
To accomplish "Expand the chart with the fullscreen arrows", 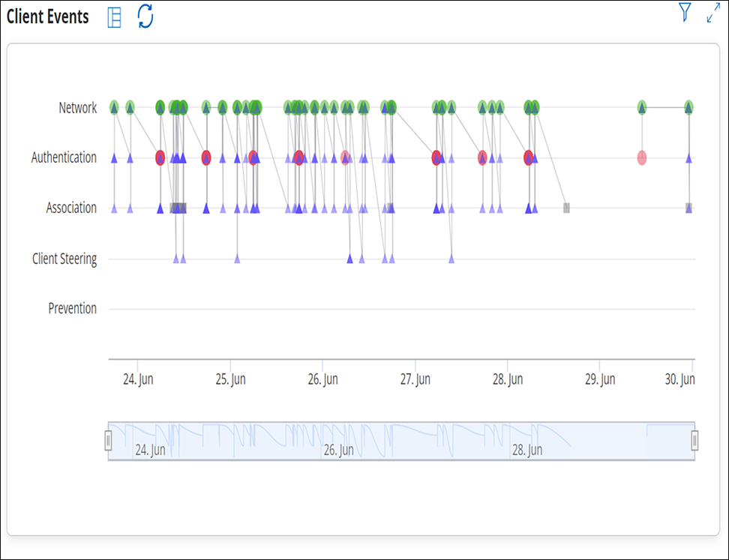I will point(713,13).
